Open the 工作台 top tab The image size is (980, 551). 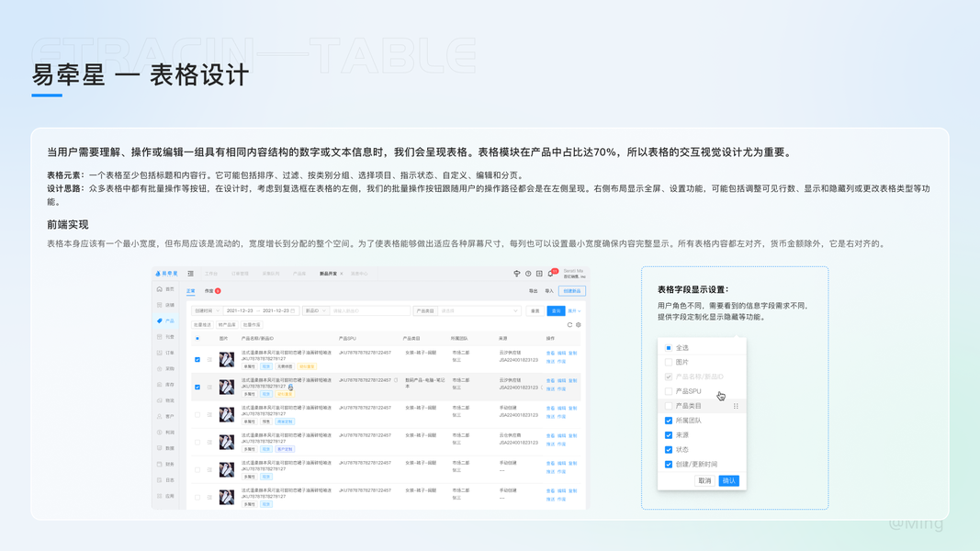pos(211,274)
